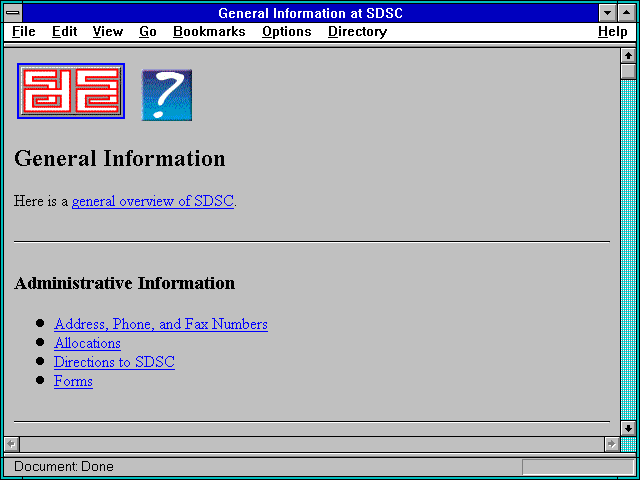Open the Forms link
This screenshot has height=480, width=640.
click(73, 381)
